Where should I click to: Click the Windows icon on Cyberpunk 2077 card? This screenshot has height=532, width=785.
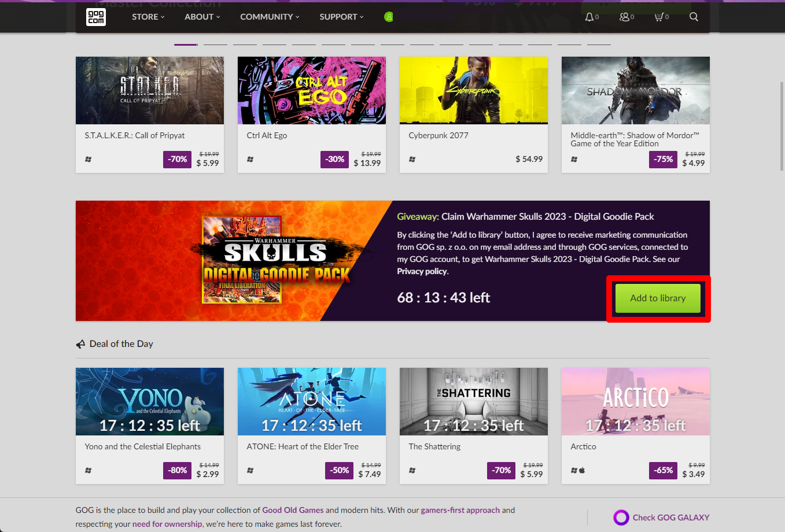412,159
